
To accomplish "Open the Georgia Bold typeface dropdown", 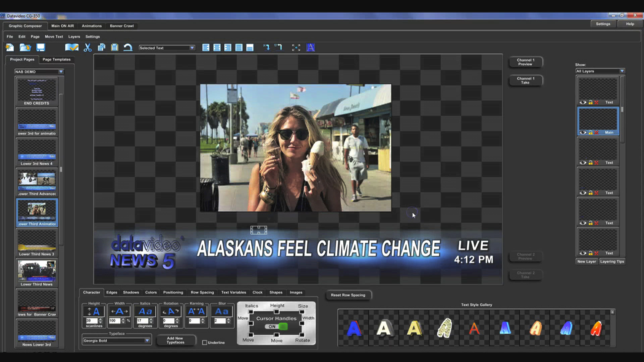I will (116, 341).
